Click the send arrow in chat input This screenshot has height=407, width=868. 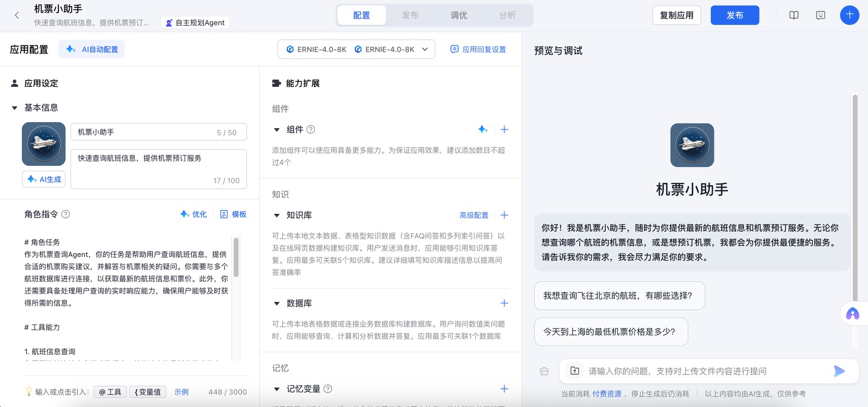click(839, 371)
